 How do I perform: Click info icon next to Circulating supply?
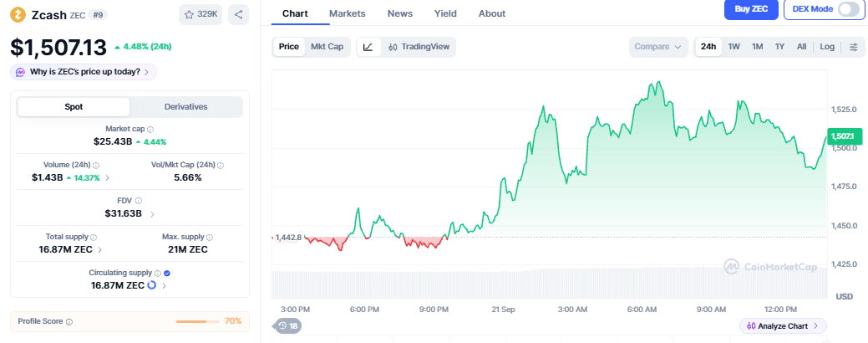click(158, 274)
